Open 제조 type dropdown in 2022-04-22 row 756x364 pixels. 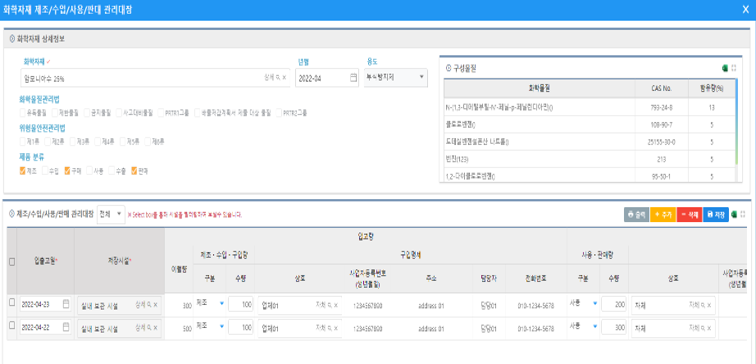point(210,326)
